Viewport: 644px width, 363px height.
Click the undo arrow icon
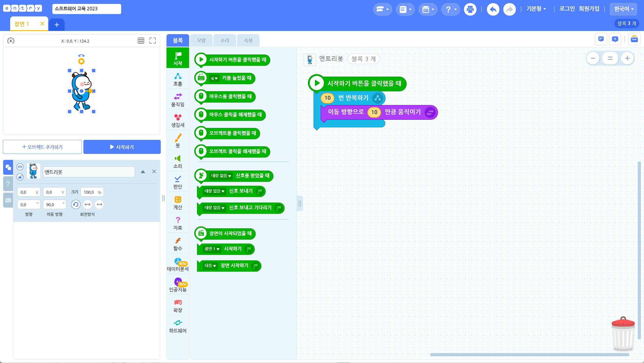pyautogui.click(x=493, y=10)
